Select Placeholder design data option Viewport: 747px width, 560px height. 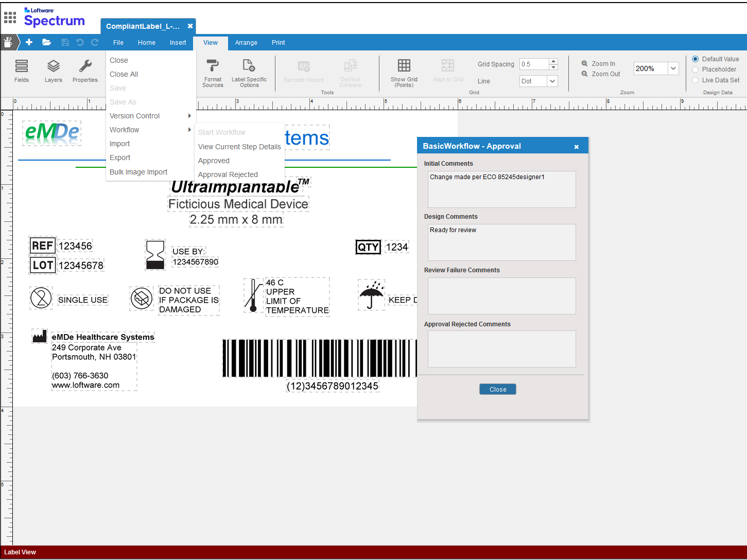(x=696, y=69)
